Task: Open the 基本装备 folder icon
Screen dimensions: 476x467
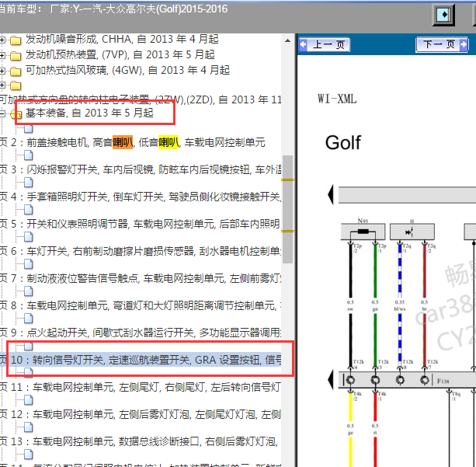Action: (x=16, y=114)
